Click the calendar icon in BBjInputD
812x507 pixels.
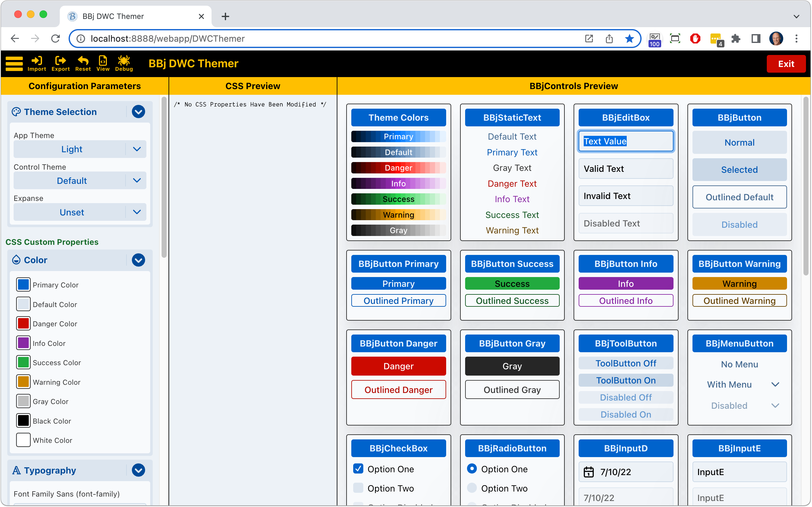pyautogui.click(x=588, y=472)
